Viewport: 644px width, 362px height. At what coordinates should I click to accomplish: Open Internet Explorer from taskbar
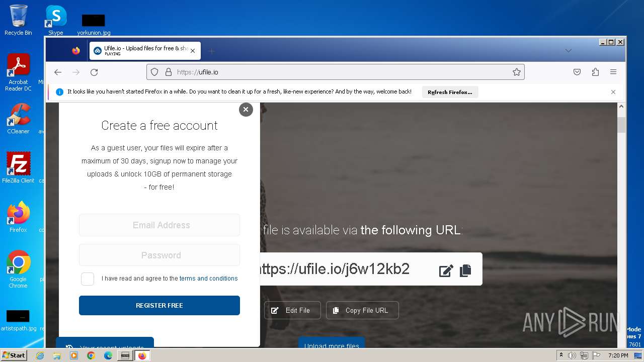click(40, 355)
